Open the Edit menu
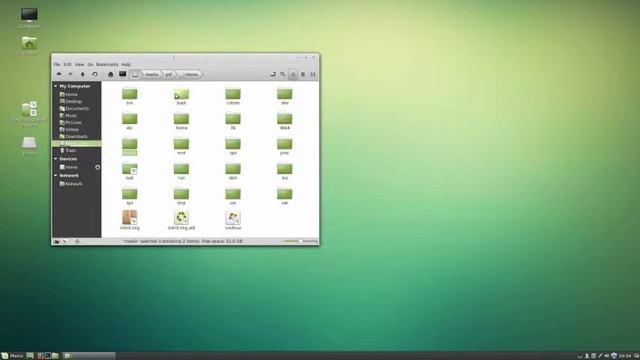Image resolution: width=640 pixels, height=360 pixels. click(67, 64)
